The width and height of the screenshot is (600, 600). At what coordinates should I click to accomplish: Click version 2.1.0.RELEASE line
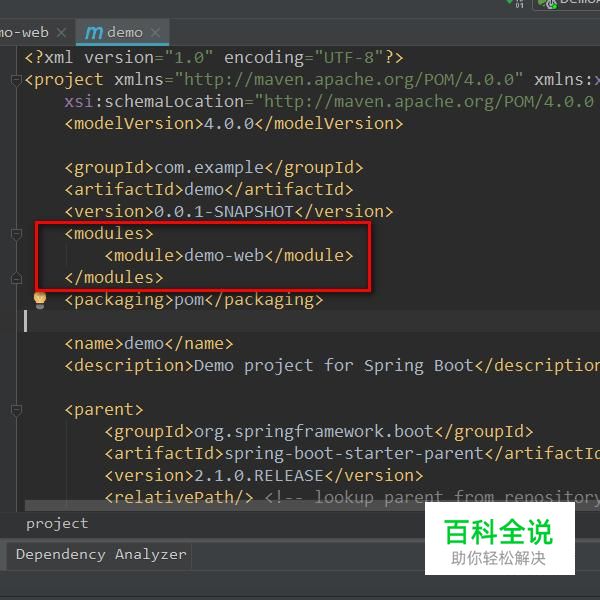point(264,476)
